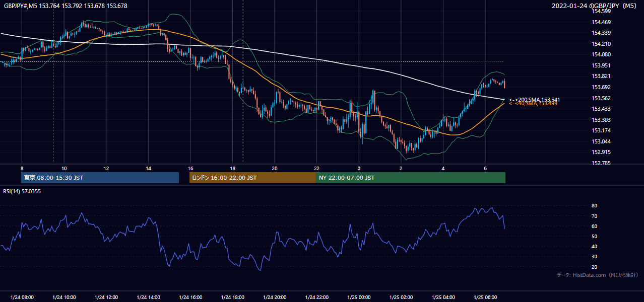Click hour label 16 on the chart axis

point(190,168)
